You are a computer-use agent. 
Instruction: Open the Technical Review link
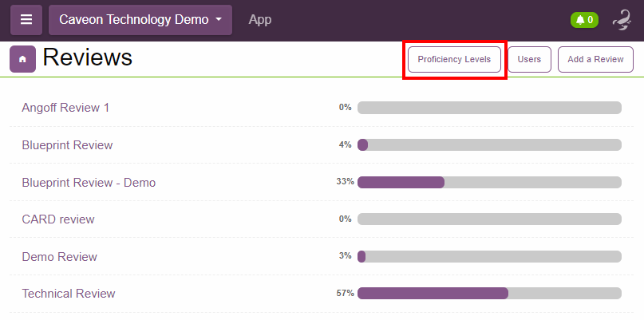[x=69, y=294]
